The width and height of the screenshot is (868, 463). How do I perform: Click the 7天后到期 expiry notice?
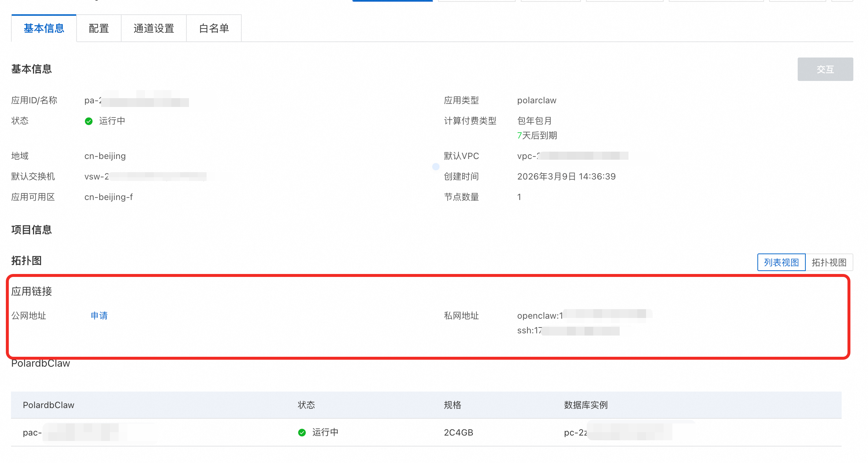pyautogui.click(x=537, y=136)
